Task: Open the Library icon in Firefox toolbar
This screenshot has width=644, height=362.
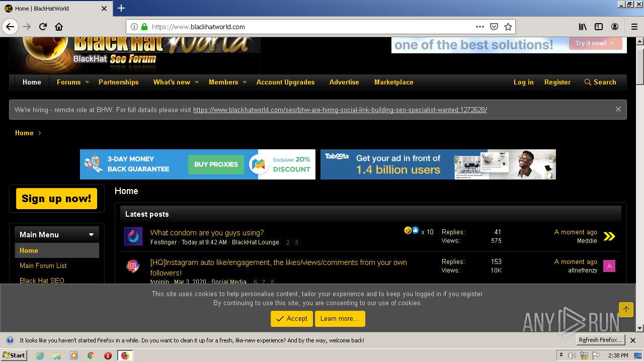Action: click(x=583, y=27)
